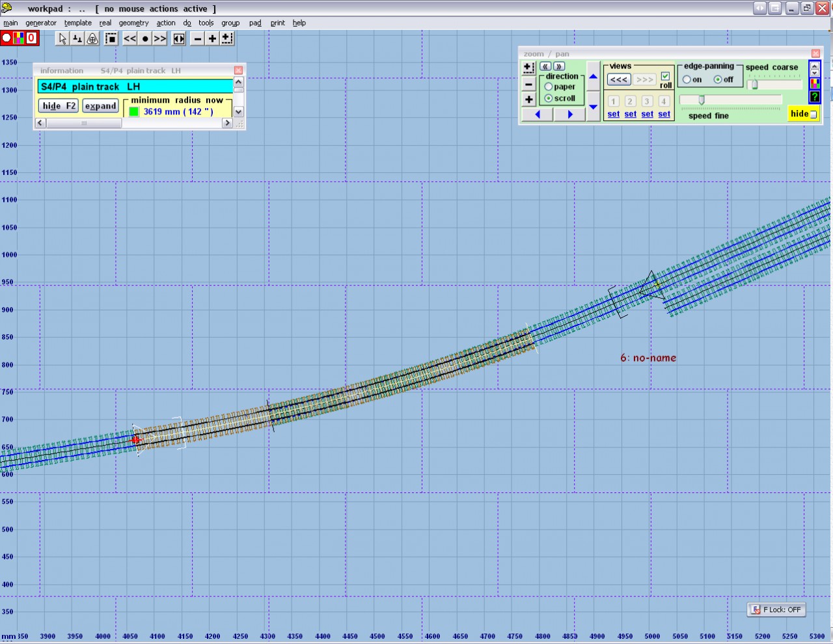This screenshot has width=833, height=644.
Task: Click the plus-minus dashed zoom icon in toolbar
Action: 227,38
